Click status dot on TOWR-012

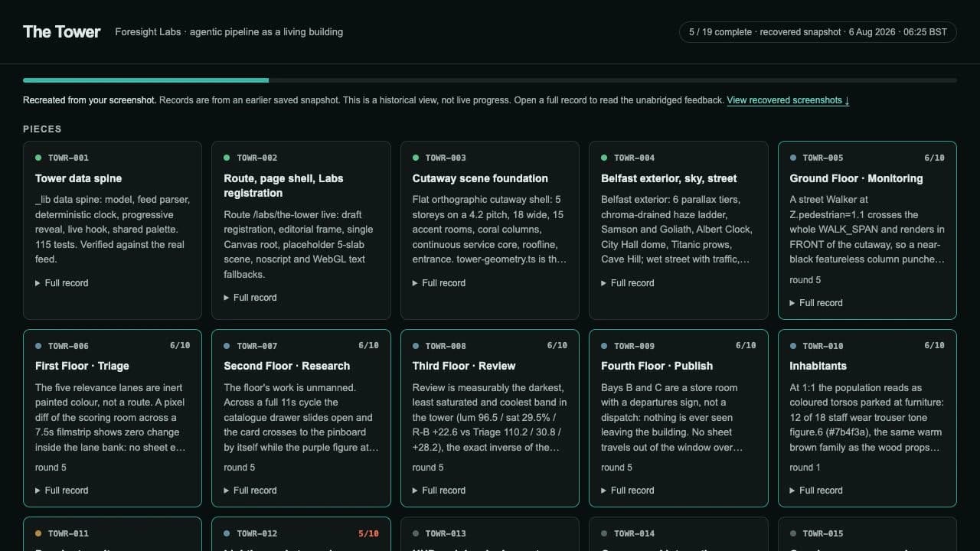point(227,533)
